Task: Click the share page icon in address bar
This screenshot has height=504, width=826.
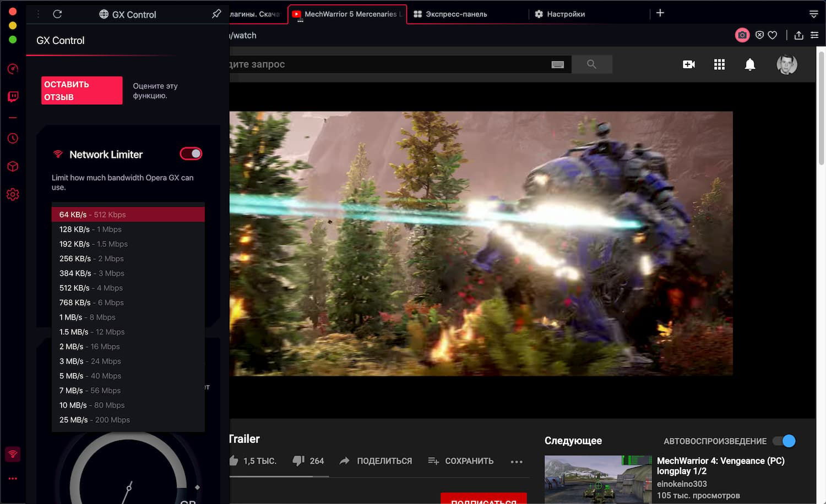Action: [799, 35]
